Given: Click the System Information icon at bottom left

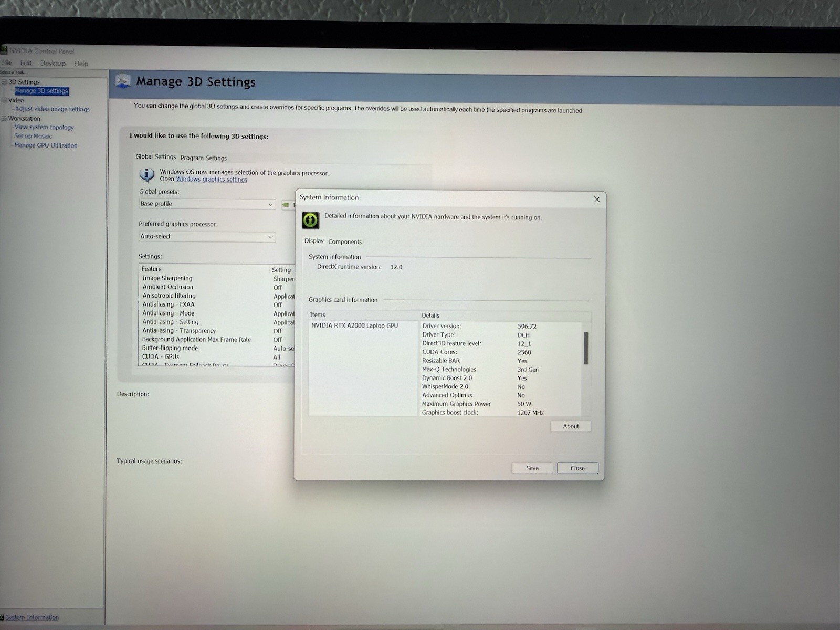Looking at the screenshot, I should click(x=2, y=617).
